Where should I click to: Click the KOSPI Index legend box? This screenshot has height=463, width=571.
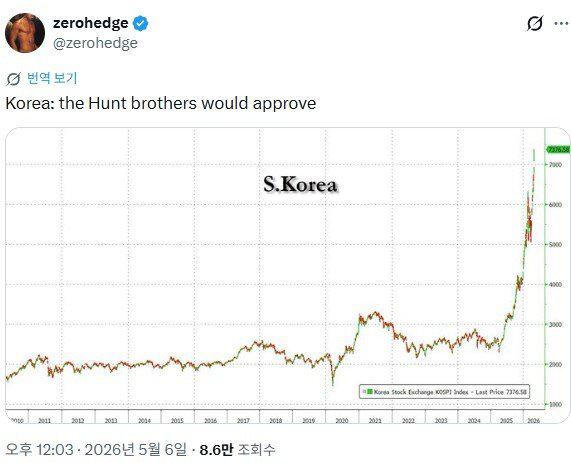444,392
